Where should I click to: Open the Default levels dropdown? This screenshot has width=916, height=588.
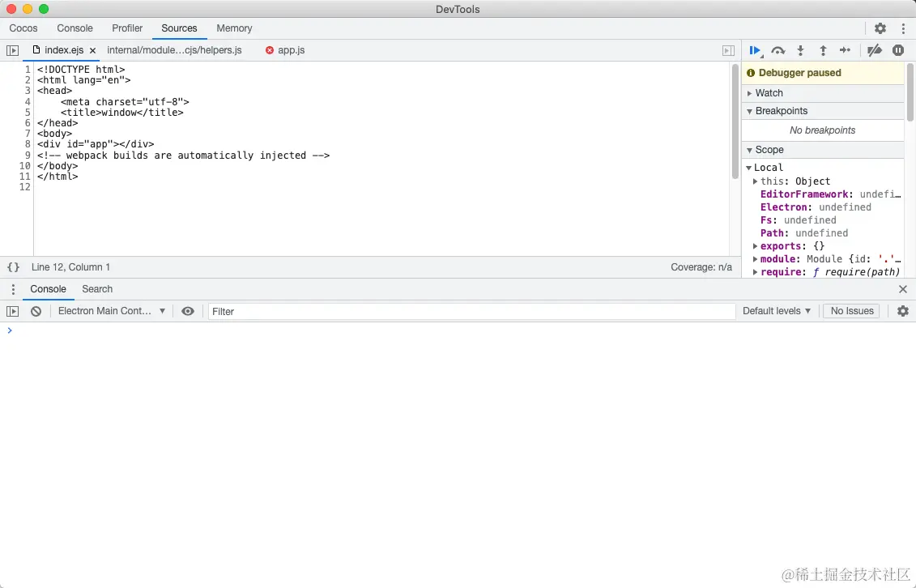click(x=777, y=311)
